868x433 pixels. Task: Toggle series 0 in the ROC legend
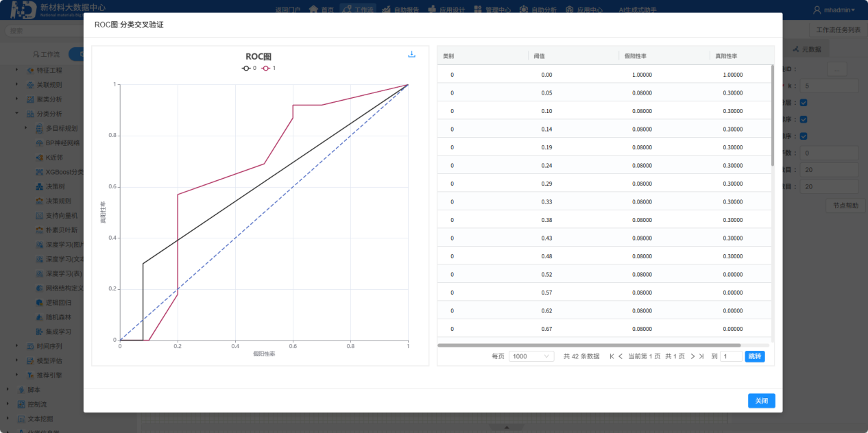click(x=250, y=68)
